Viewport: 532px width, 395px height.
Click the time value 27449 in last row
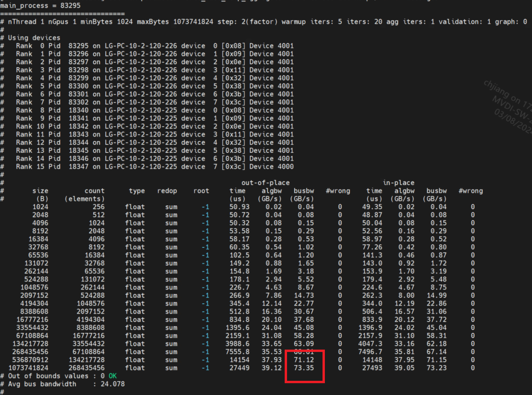[x=239, y=368]
